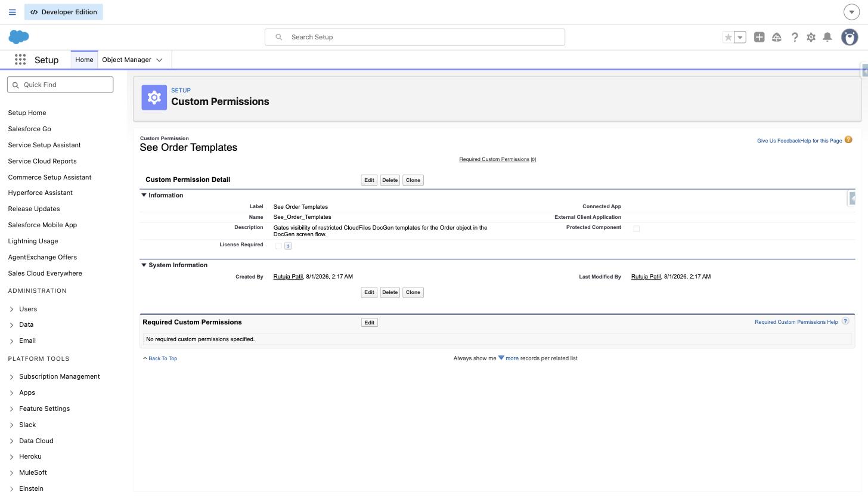868x498 pixels.
Task: Focus the Search Setup field
Action: click(415, 37)
